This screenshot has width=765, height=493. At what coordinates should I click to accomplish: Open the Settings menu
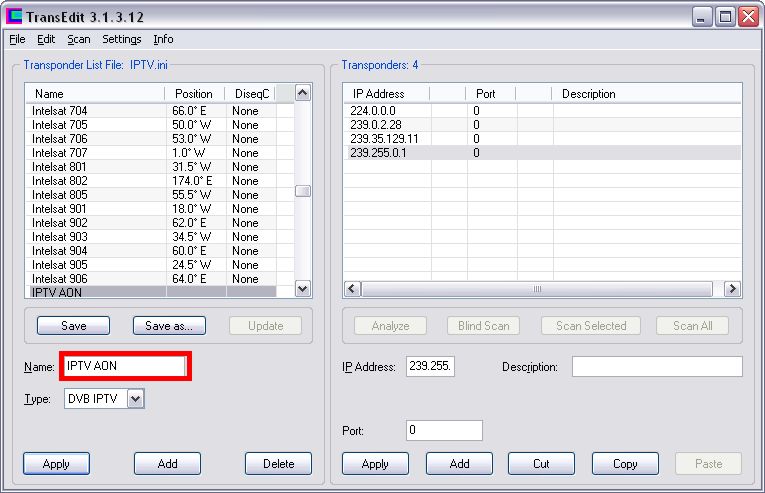pos(121,39)
